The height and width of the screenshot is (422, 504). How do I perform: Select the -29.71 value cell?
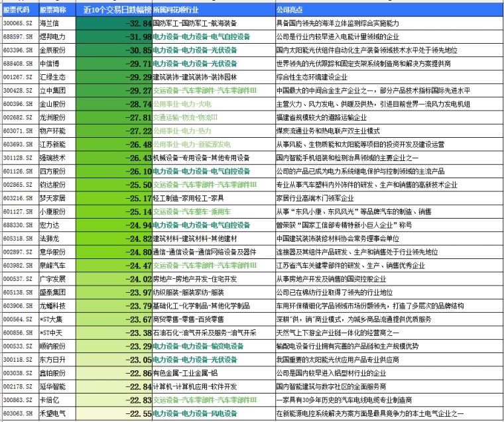coord(114,64)
